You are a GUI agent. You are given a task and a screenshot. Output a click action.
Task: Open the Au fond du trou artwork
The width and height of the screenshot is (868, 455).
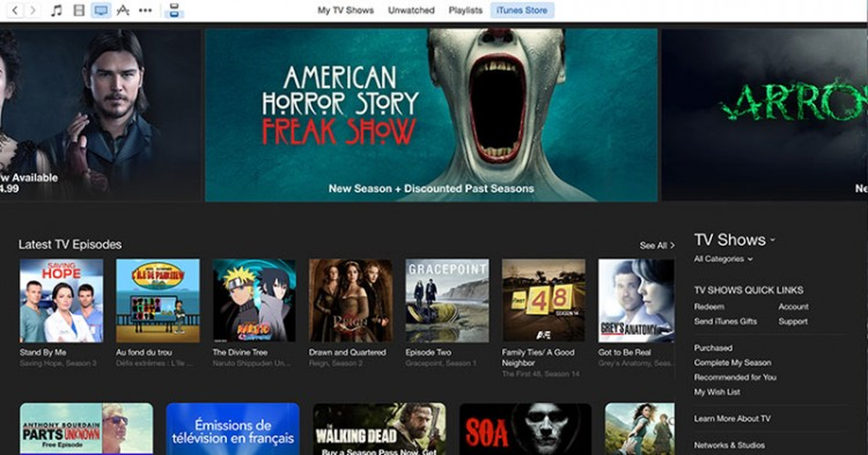[x=158, y=300]
